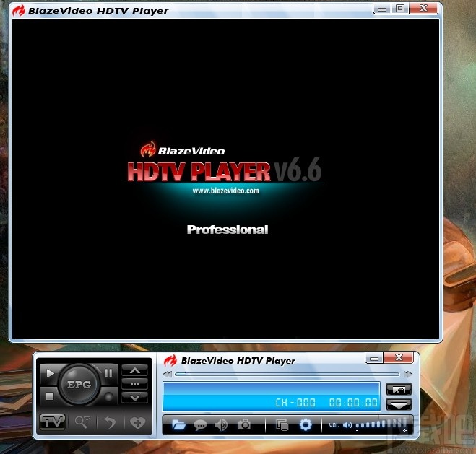Viewport: 476px width, 454px height.
Task: Return to last channel with back arrow icon
Action: (x=110, y=422)
